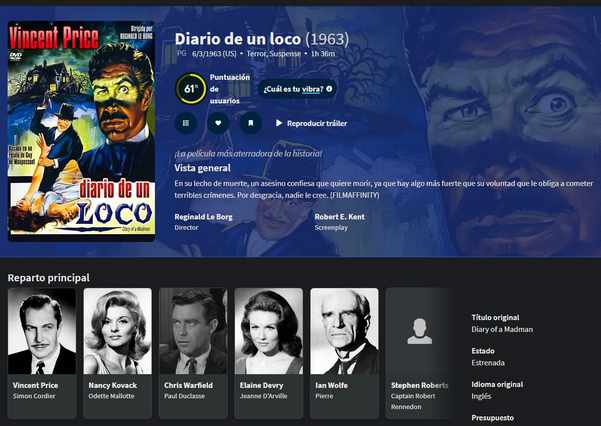Click the Estrenada status value

(488, 363)
